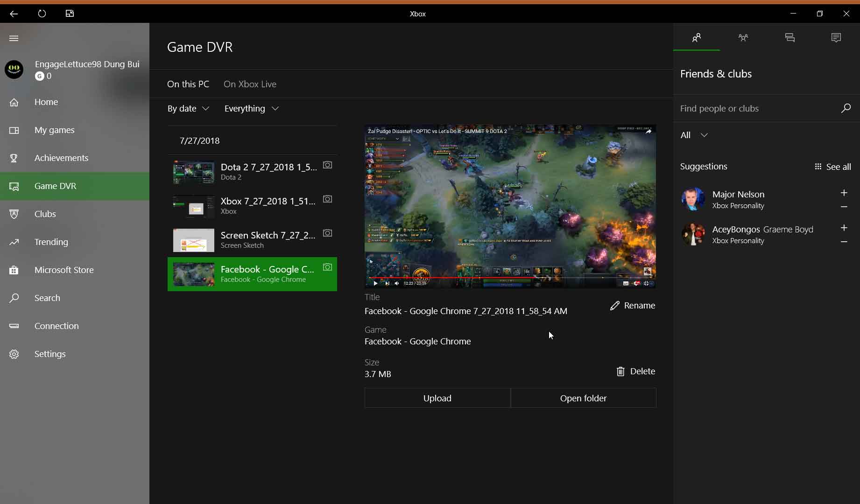Open Major Nelson's profile picture
The height and width of the screenshot is (504, 860).
(693, 199)
